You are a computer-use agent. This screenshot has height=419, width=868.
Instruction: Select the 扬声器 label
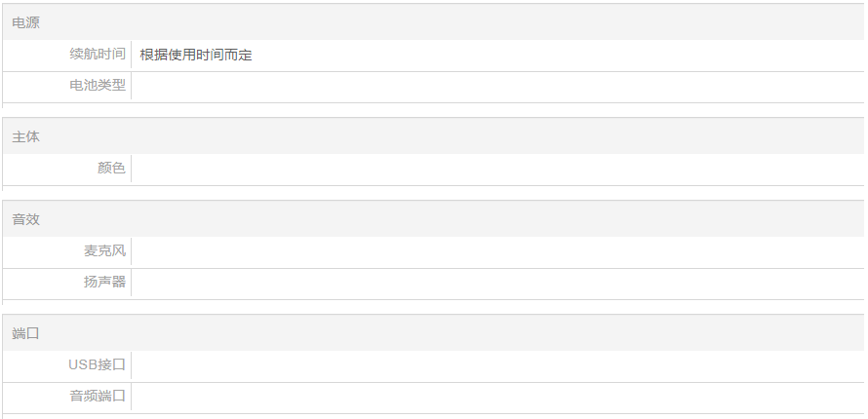(x=104, y=284)
